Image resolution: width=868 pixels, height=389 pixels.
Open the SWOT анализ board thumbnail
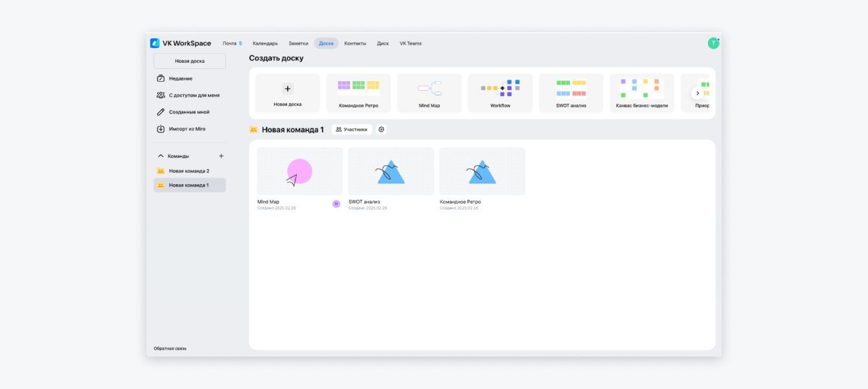391,172
